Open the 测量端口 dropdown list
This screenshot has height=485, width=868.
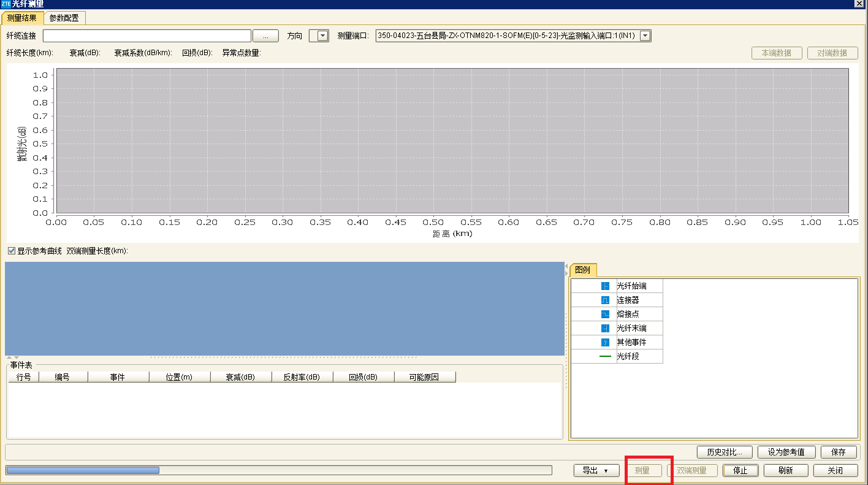tap(645, 36)
